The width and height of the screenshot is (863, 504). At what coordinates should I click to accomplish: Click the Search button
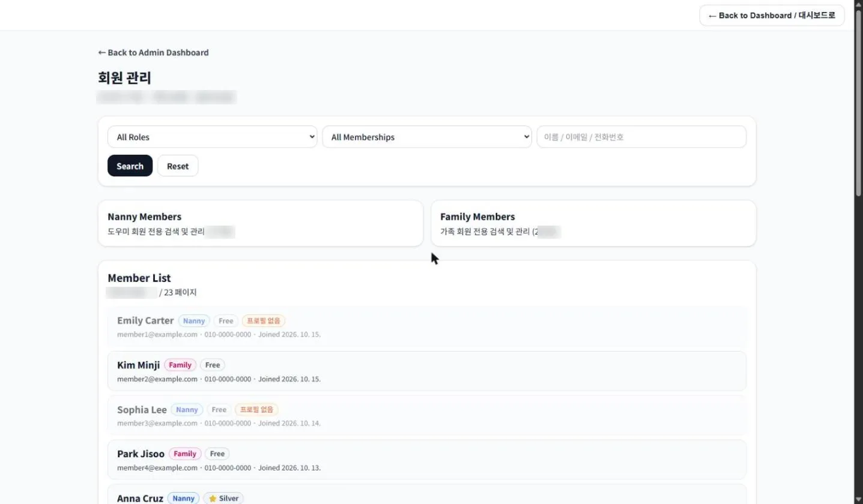click(130, 166)
